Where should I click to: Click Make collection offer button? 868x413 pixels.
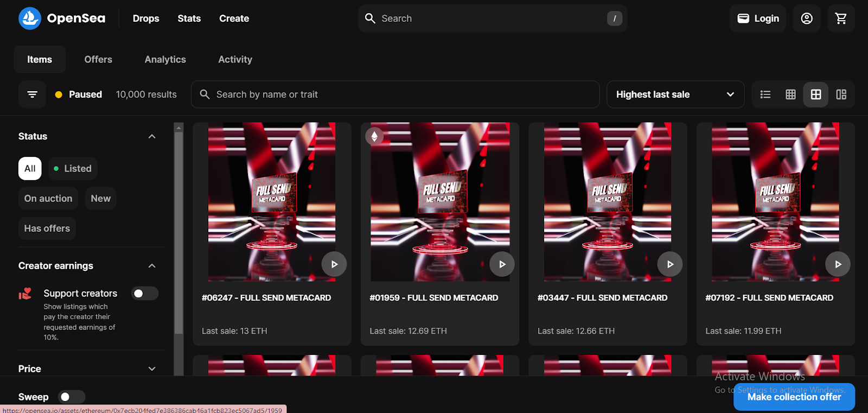[x=794, y=397]
